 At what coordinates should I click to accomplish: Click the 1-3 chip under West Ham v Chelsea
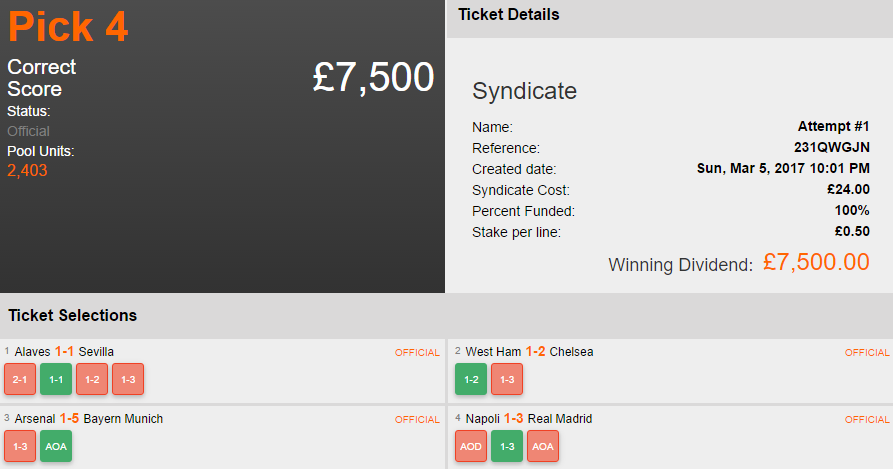[x=507, y=379]
